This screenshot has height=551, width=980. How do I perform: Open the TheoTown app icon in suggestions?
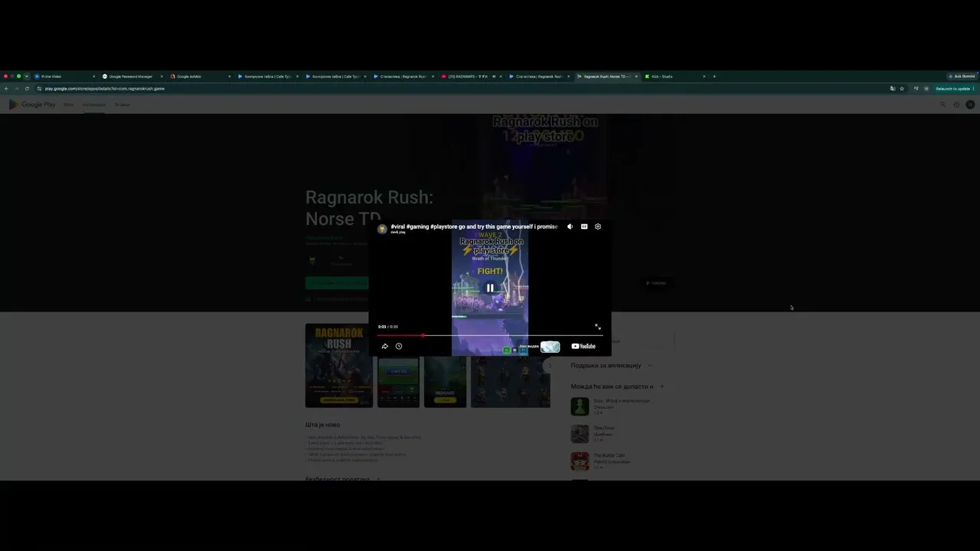point(580,434)
